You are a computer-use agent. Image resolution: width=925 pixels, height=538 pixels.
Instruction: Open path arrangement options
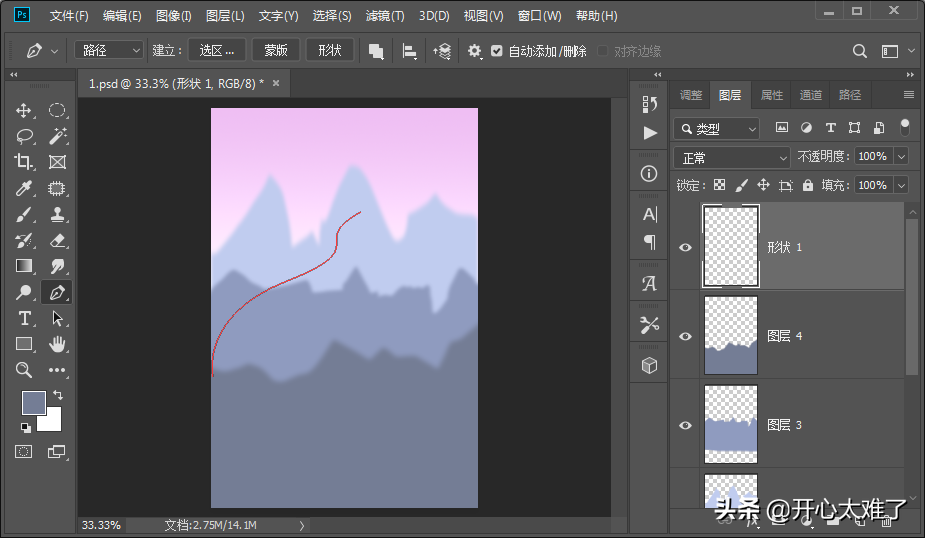click(442, 51)
